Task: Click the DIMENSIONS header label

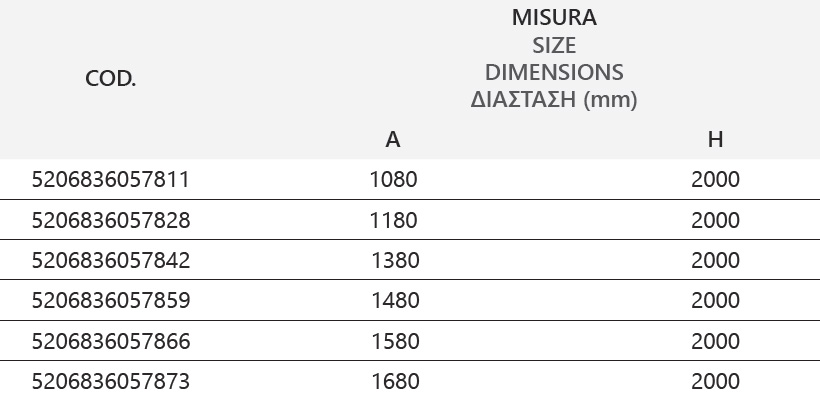Action: pyautogui.click(x=554, y=72)
